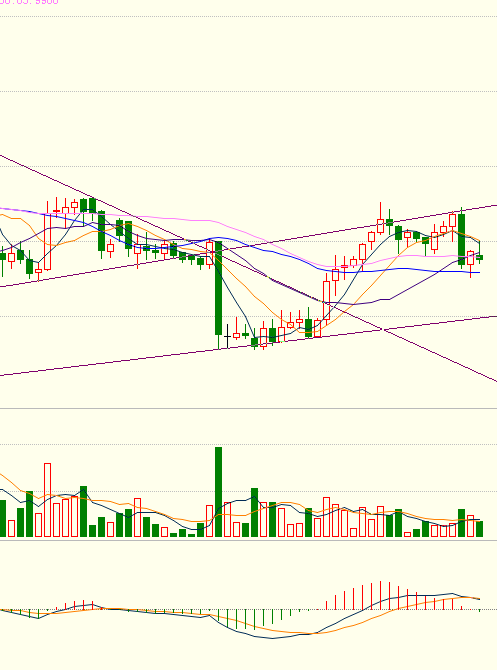The width and height of the screenshot is (497, 670).
Task: Click the tallest hollow red volume bar
Action: click(x=47, y=500)
